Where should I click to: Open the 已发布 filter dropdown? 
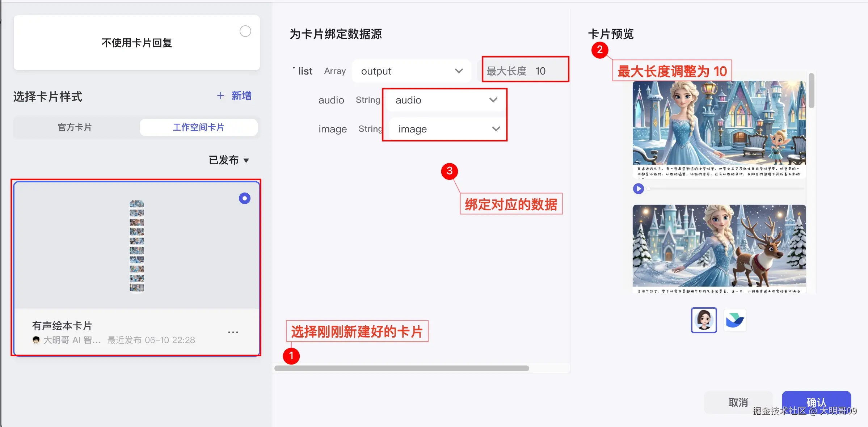pyautogui.click(x=229, y=160)
